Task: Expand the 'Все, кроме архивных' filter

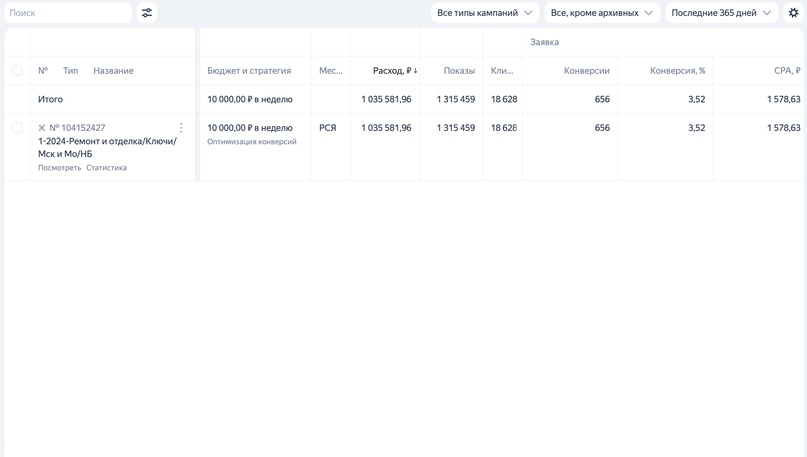Action: (x=602, y=13)
